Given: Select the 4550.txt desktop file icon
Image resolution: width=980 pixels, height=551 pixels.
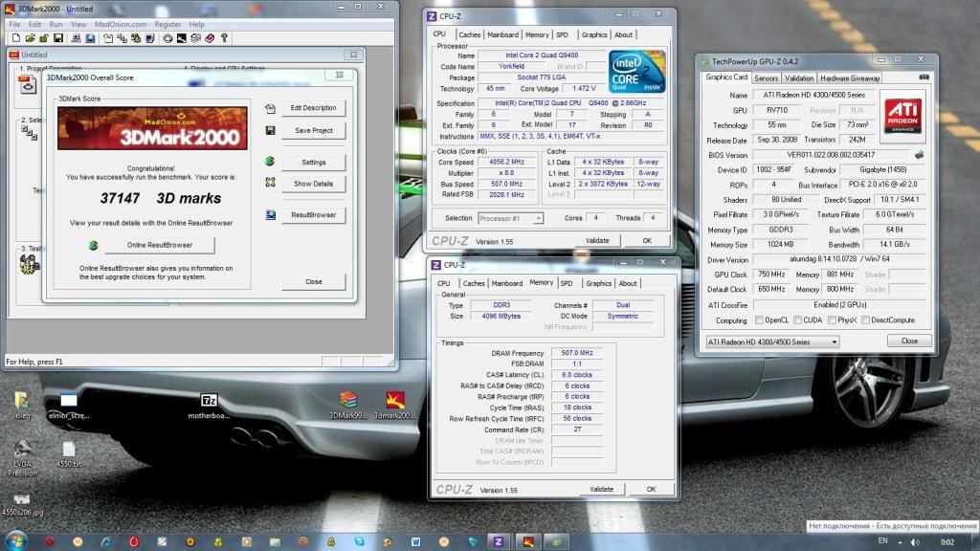Looking at the screenshot, I should pos(69,454).
